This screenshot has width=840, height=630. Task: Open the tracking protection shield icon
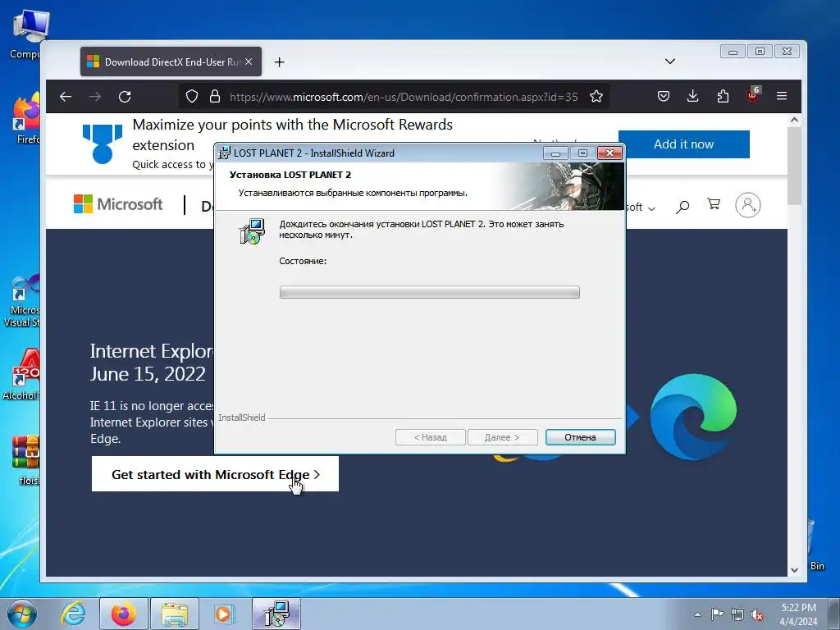[x=192, y=97]
